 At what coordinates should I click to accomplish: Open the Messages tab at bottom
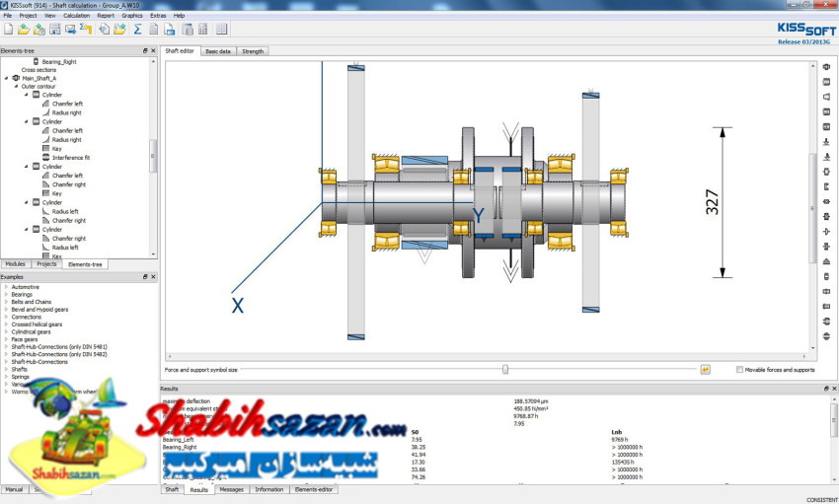click(x=231, y=489)
